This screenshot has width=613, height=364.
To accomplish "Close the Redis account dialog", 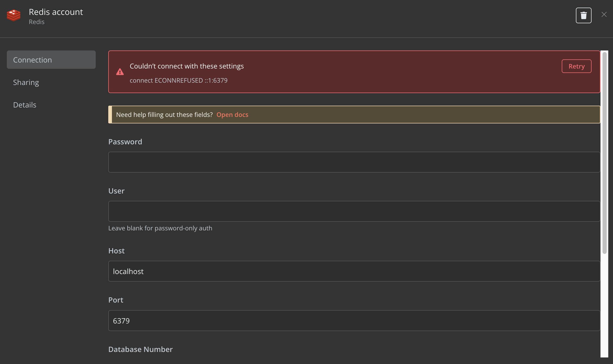I will (x=604, y=15).
